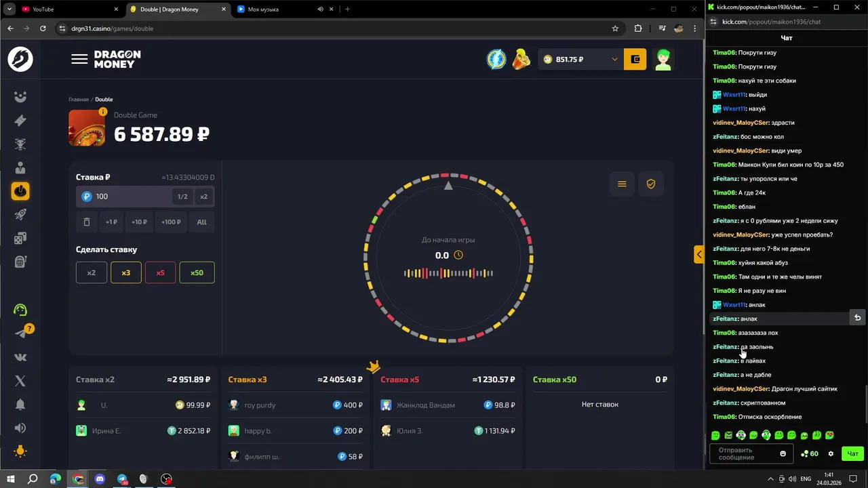Place a bet on the yellow x3 option
This screenshot has height=488, width=868.
tap(126, 272)
